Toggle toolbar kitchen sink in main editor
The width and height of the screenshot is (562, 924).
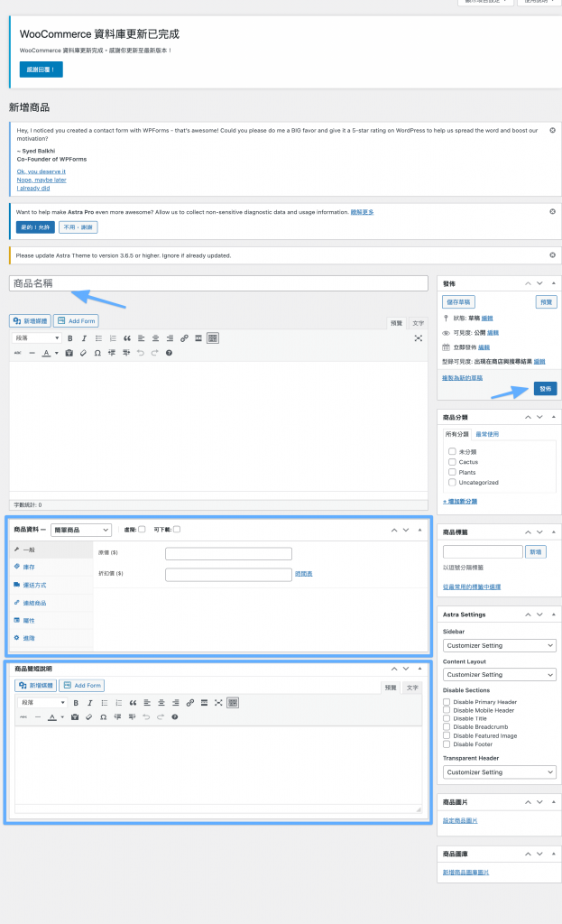click(x=213, y=338)
